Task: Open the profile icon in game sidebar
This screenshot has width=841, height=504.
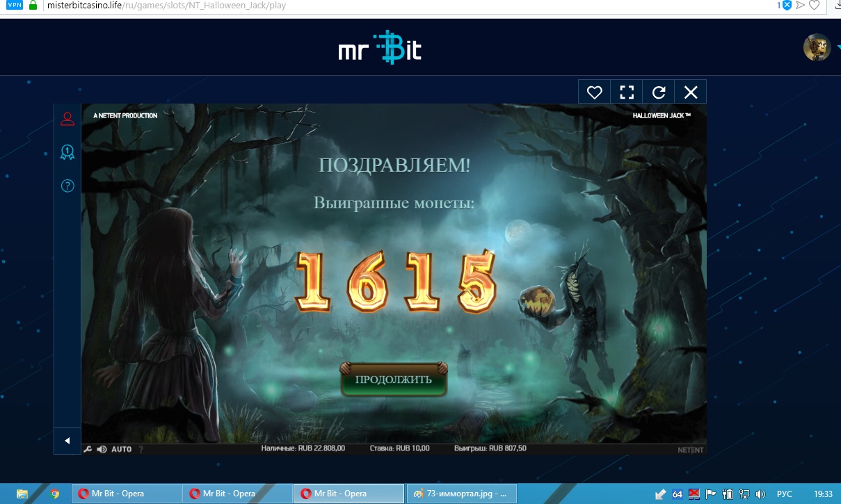Action: tap(67, 119)
